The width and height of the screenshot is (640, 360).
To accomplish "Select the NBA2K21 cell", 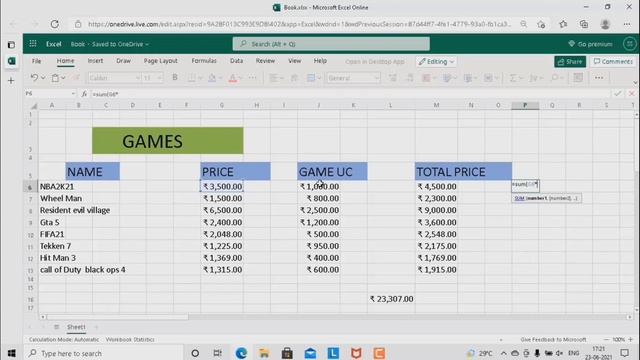I will (52, 186).
